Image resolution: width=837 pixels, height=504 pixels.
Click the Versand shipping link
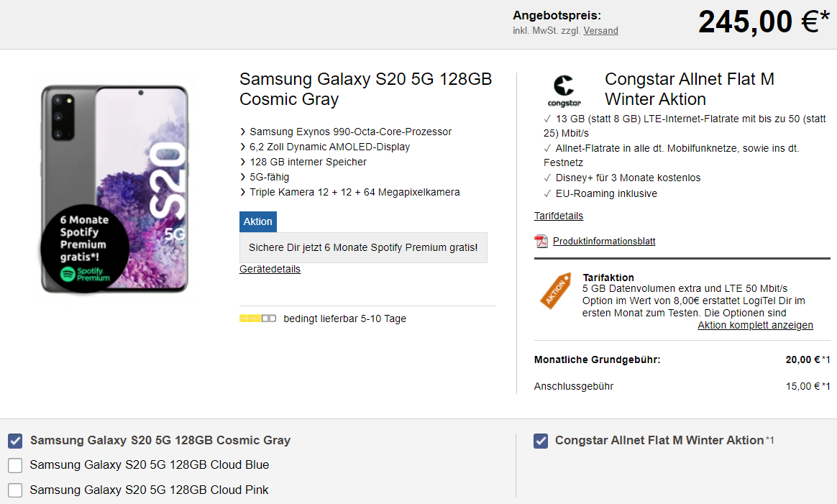[600, 31]
